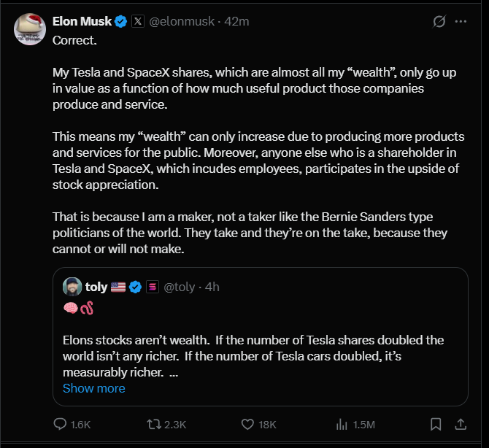Open the three-dot more options menu
The height and width of the screenshot is (448, 489).
[x=461, y=22]
